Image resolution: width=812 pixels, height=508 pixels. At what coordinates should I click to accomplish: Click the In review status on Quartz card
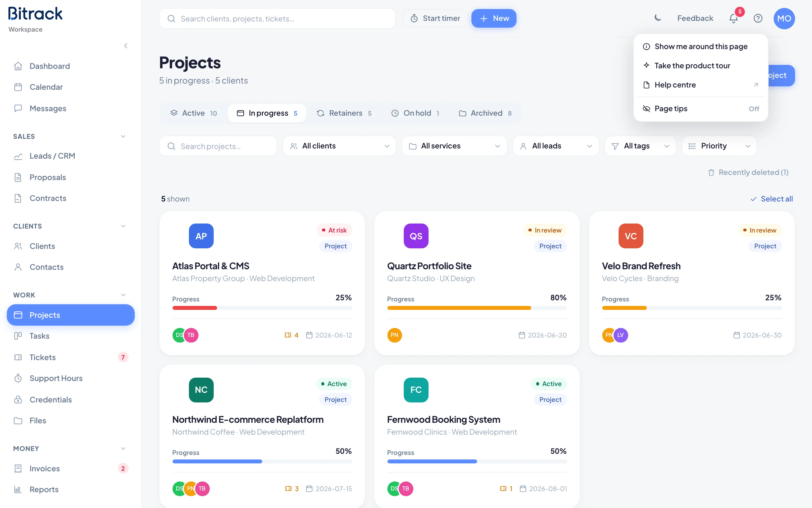point(545,230)
